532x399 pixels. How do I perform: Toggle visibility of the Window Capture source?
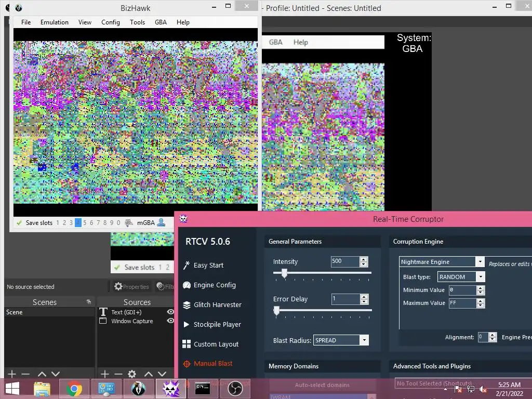click(170, 321)
